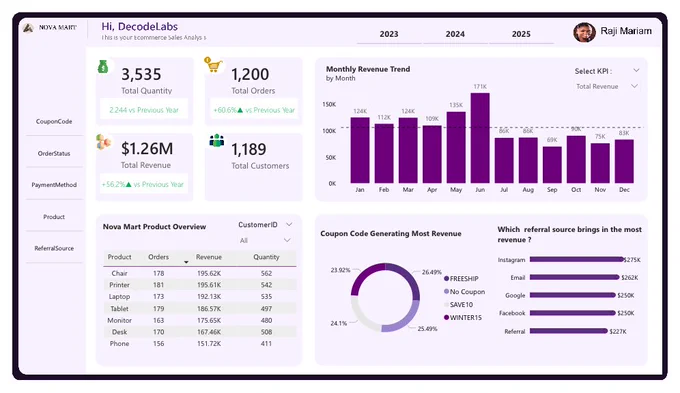
Task: Select the Monitor product row
Action: pos(200,320)
